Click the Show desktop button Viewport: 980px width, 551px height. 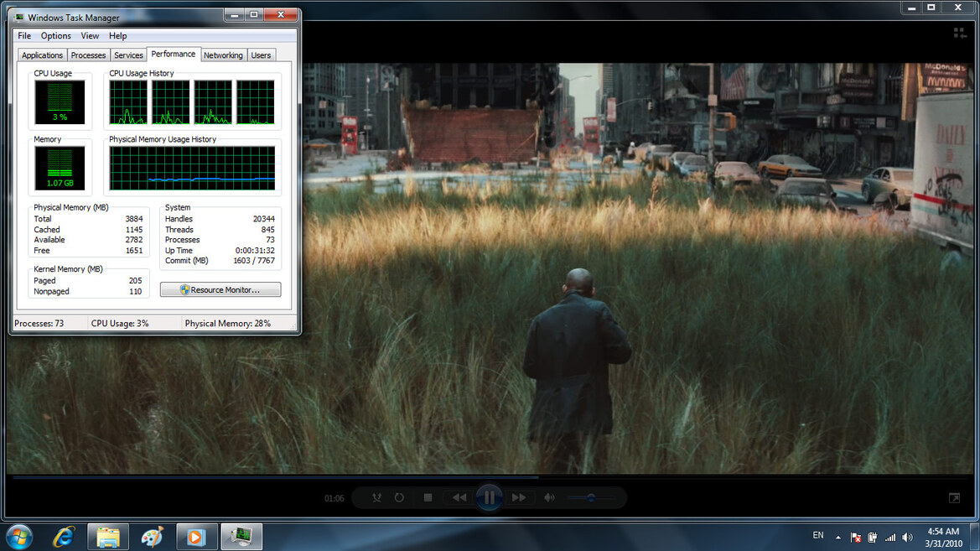[975, 538]
